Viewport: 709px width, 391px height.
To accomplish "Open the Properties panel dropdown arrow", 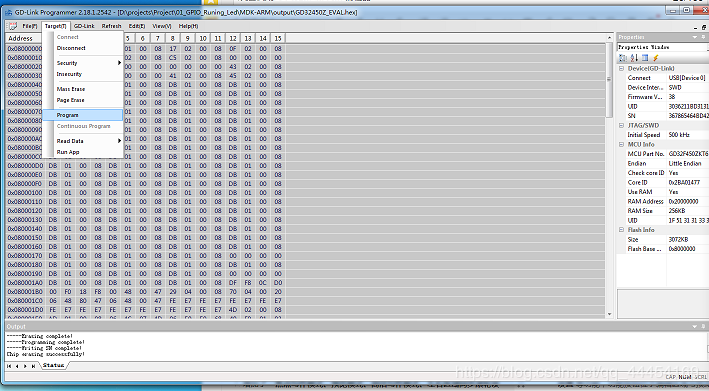I will (695, 37).
